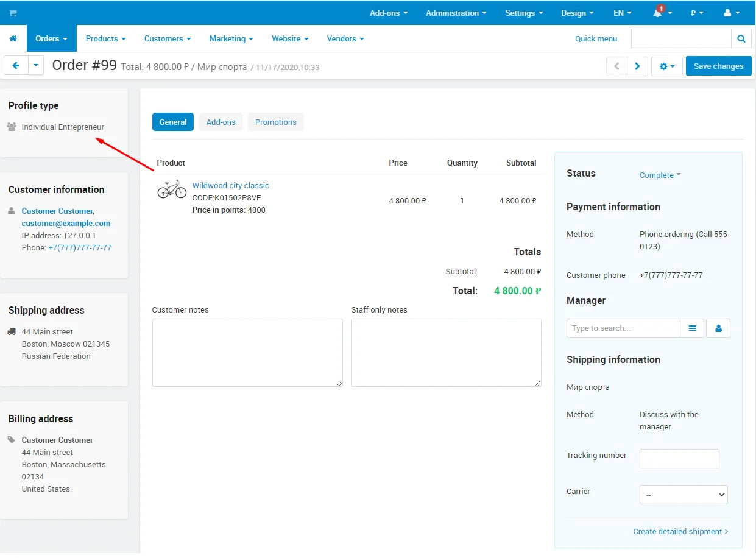Click the bicycle product thumbnail
The width and height of the screenshot is (756, 558).
tap(172, 189)
